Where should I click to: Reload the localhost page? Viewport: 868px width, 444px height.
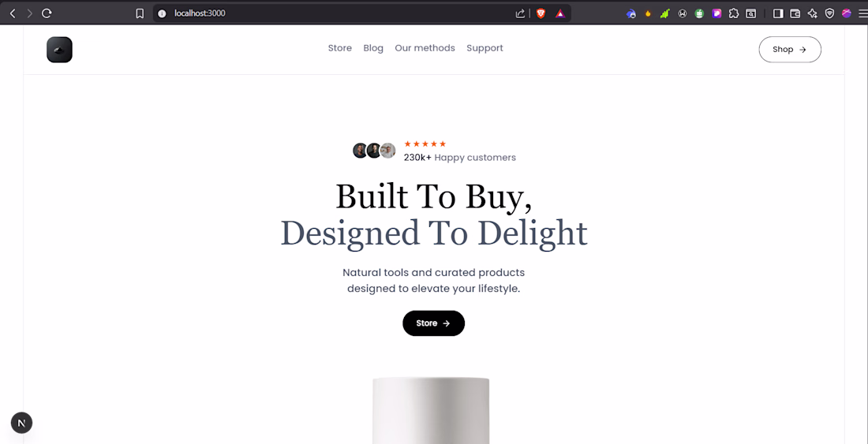[x=47, y=13]
